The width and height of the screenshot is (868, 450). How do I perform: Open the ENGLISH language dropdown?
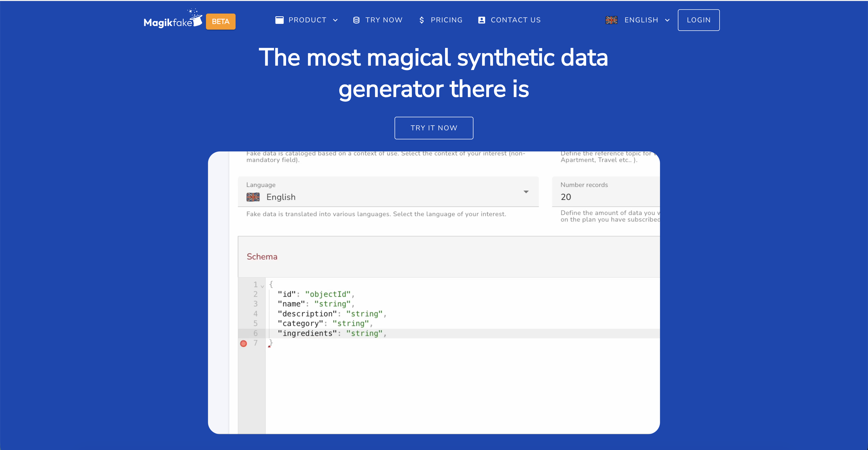click(x=668, y=20)
